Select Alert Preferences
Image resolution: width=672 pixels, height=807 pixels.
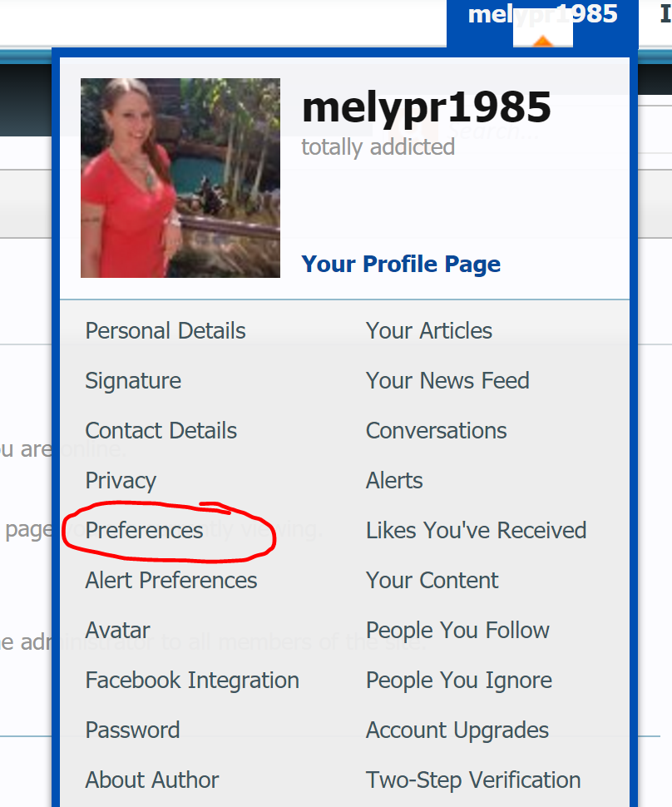click(170, 581)
